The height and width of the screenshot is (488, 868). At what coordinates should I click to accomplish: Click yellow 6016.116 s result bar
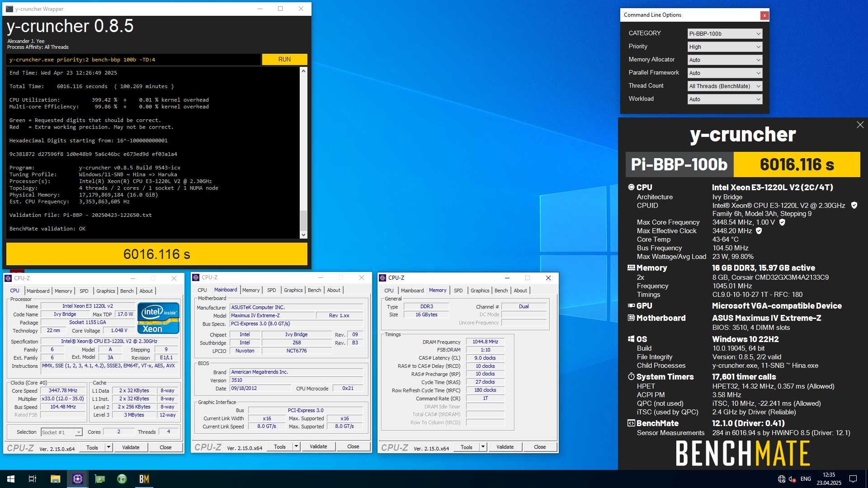coord(157,254)
